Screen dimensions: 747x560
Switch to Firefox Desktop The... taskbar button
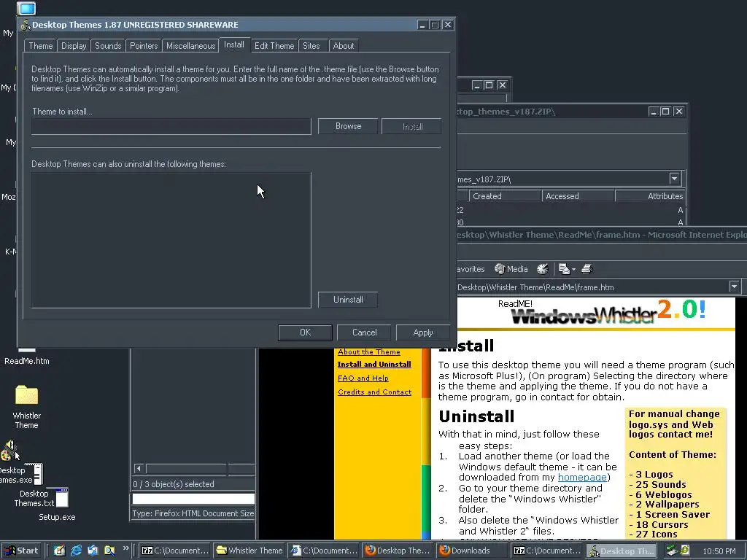click(x=398, y=551)
